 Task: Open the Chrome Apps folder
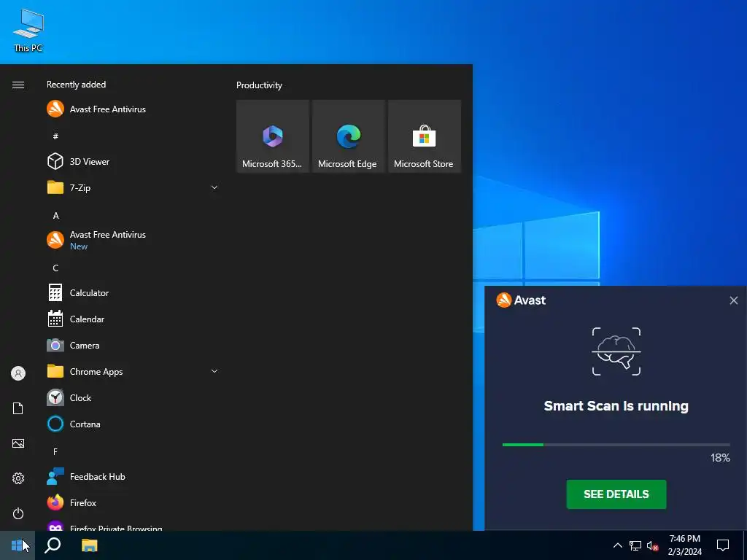[132, 371]
